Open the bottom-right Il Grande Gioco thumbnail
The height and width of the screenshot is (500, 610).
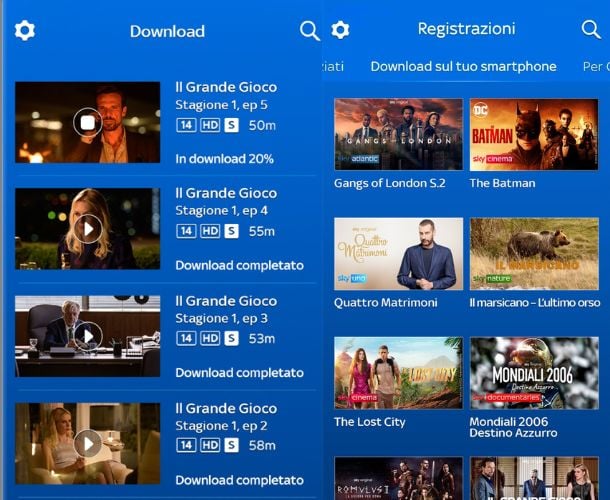tap(534, 479)
